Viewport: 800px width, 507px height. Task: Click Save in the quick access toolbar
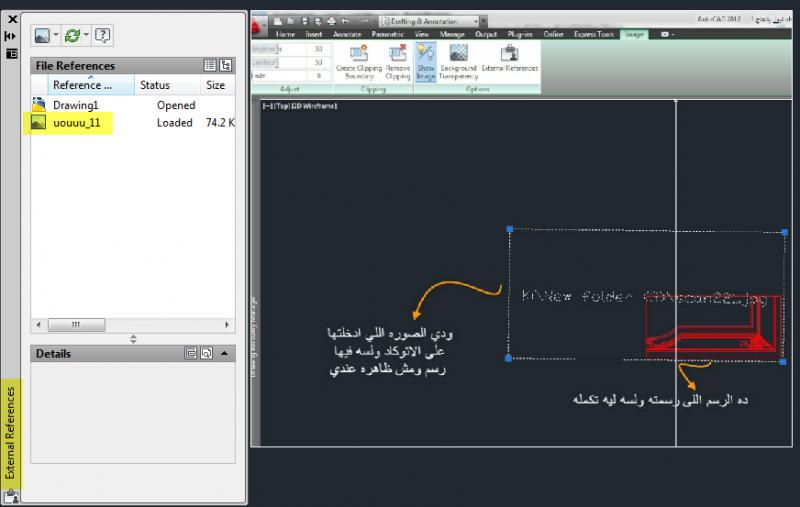[305, 21]
